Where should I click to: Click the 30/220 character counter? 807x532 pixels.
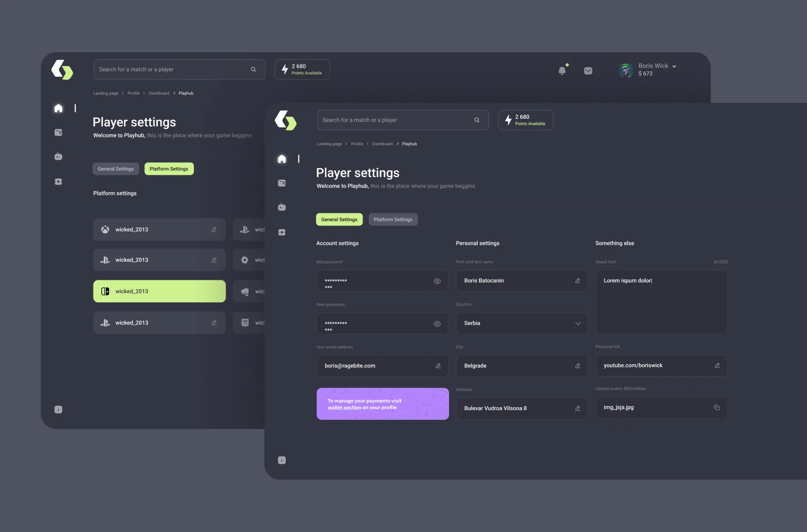coord(721,262)
